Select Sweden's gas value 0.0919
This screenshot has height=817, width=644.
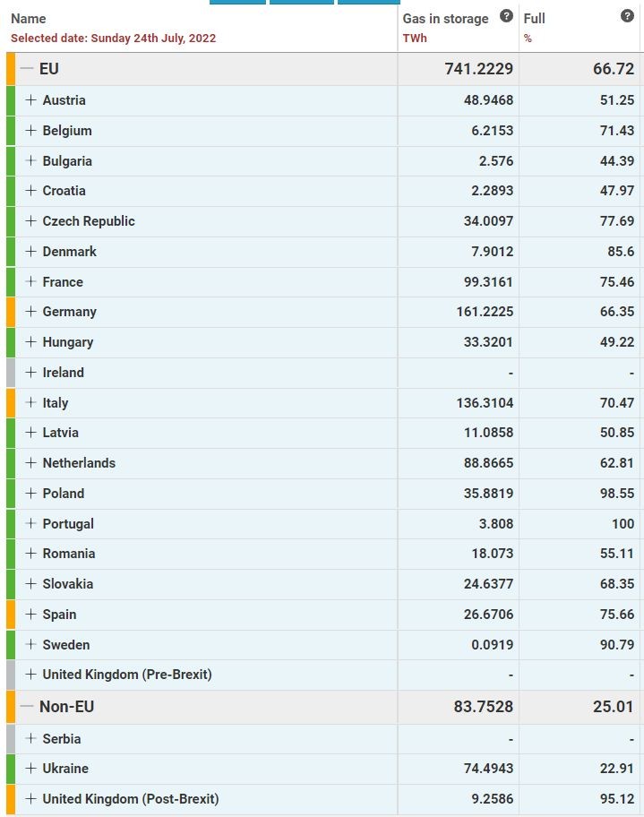492,644
